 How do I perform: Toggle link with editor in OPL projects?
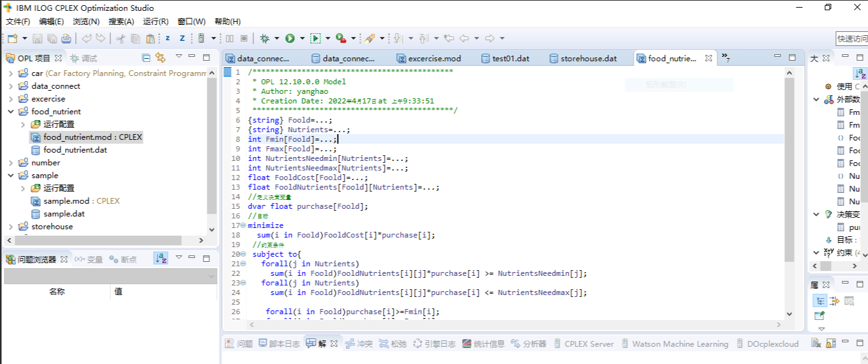[x=160, y=58]
